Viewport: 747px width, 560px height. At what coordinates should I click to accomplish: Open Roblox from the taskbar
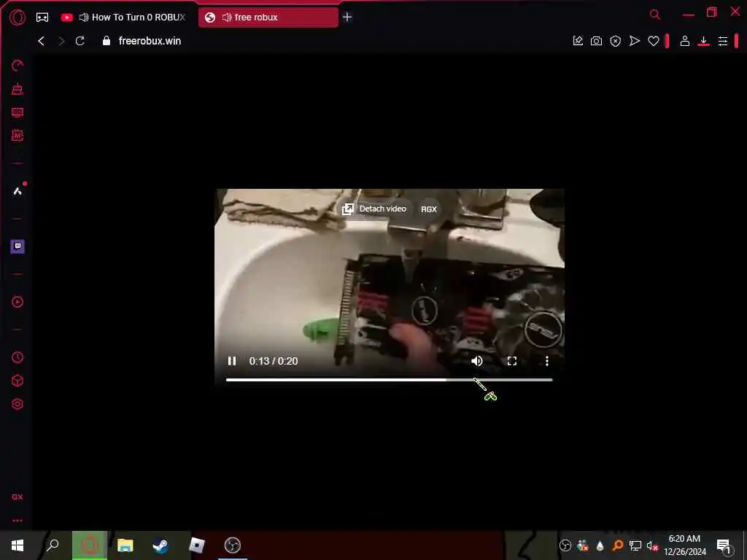[x=197, y=545]
